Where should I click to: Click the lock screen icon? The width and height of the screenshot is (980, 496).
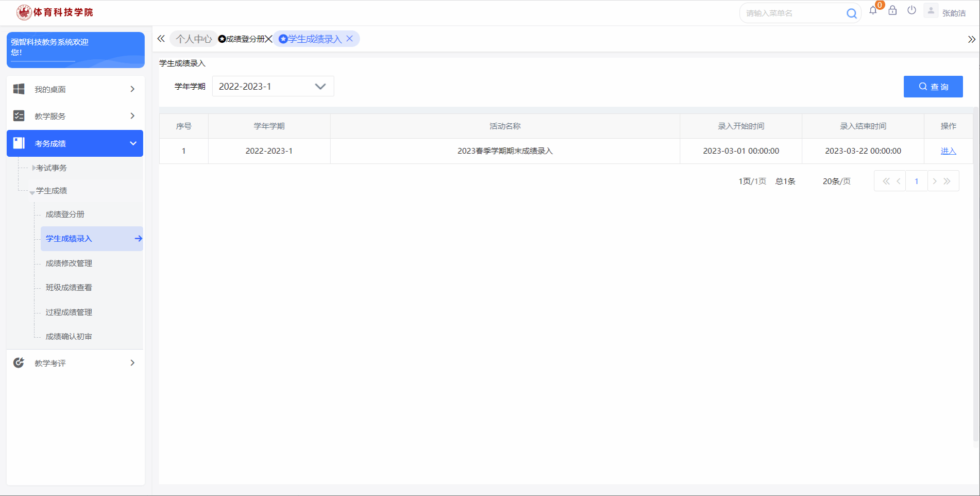tap(892, 11)
